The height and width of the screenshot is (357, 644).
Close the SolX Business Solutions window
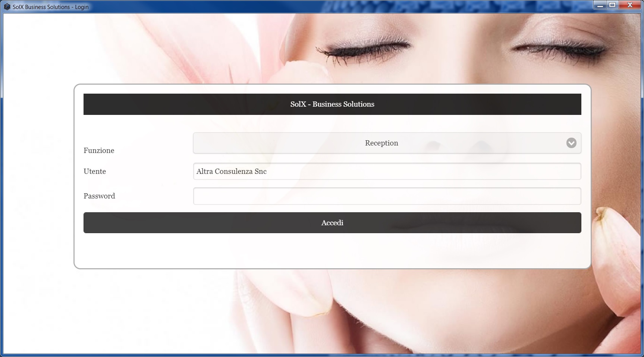pos(630,5)
